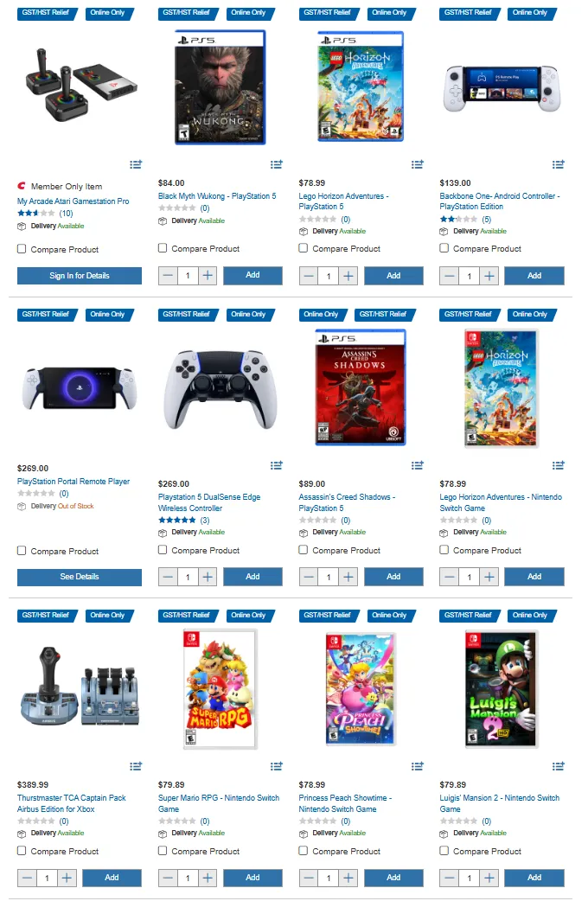
Task: Click add-to-list icon for DualSense Edge controller
Action: coord(277,465)
